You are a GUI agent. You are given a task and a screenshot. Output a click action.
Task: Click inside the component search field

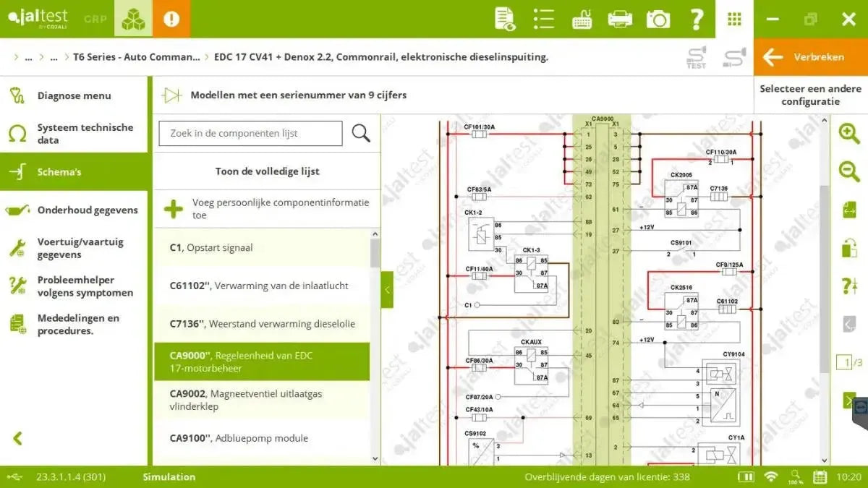tap(250, 133)
